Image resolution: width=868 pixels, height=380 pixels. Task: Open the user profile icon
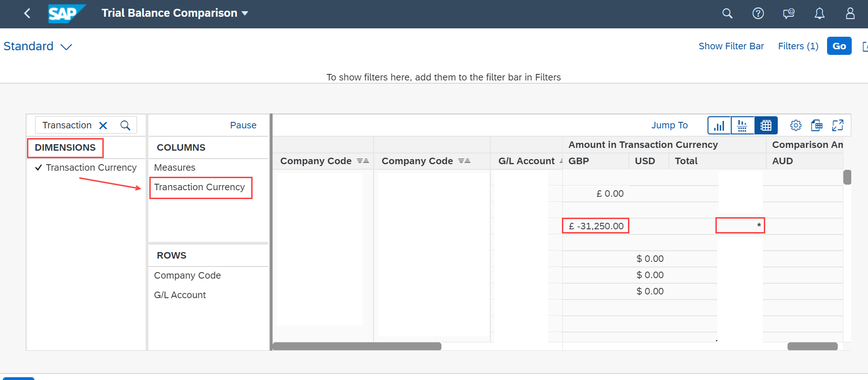(850, 13)
